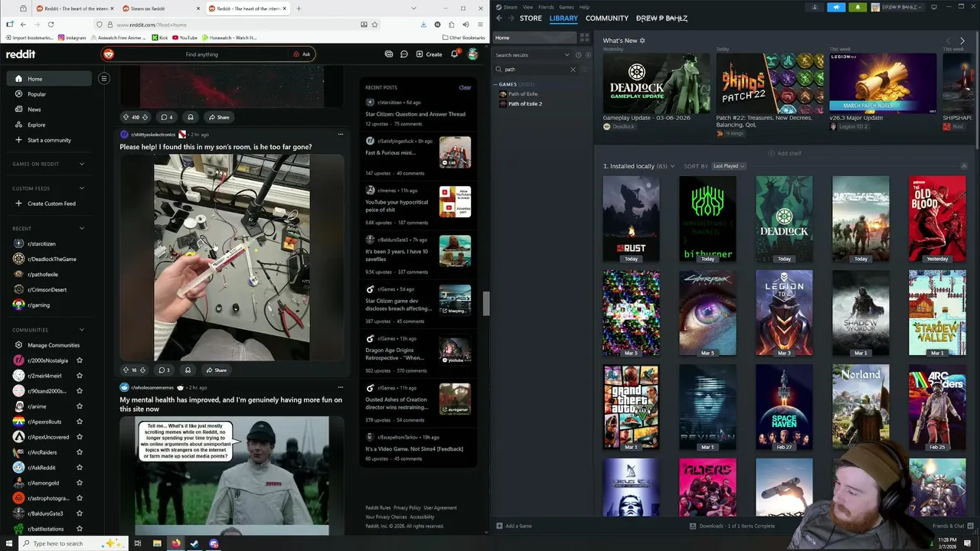Toggle Steam recent activity clock filter
The height and width of the screenshot is (551, 980).
point(579,55)
